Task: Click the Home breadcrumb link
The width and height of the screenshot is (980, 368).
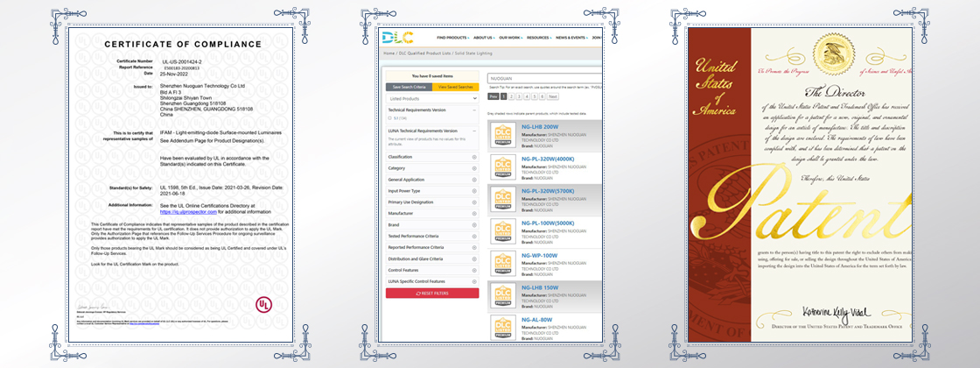Action: tap(388, 53)
